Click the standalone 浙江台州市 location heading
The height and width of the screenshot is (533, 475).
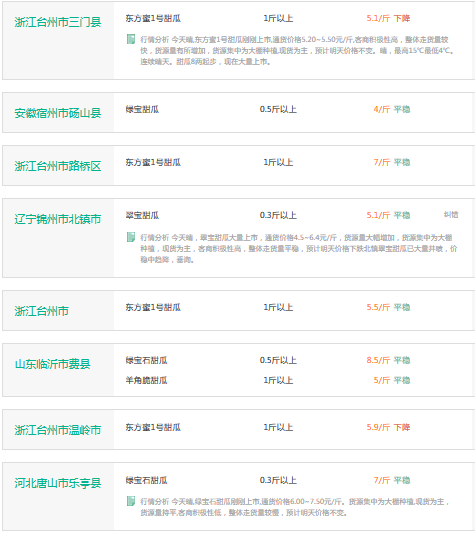(x=41, y=311)
